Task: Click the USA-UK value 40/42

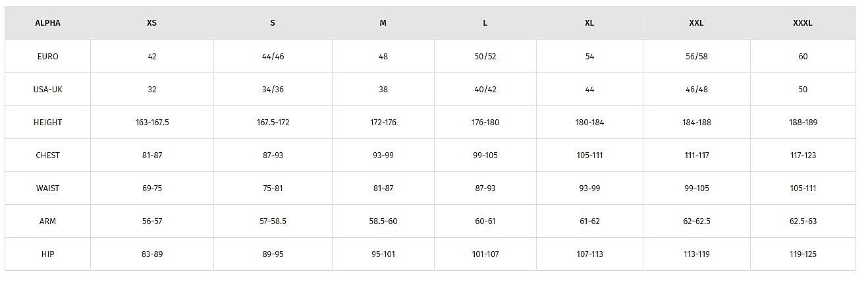Action: pos(485,90)
